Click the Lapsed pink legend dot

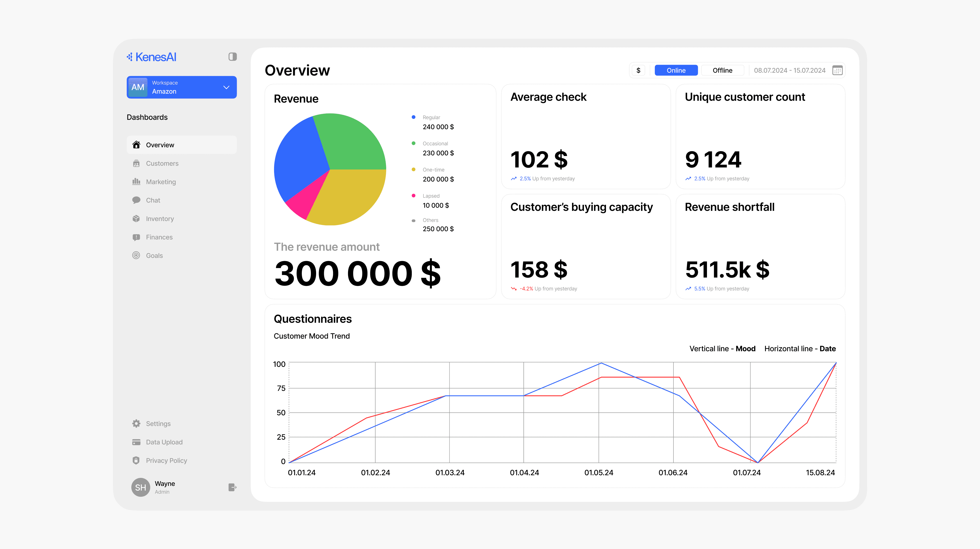(413, 195)
